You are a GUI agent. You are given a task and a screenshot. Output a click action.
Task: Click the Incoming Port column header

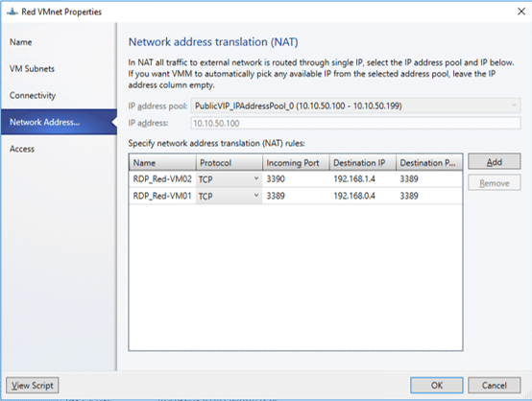tap(296, 163)
